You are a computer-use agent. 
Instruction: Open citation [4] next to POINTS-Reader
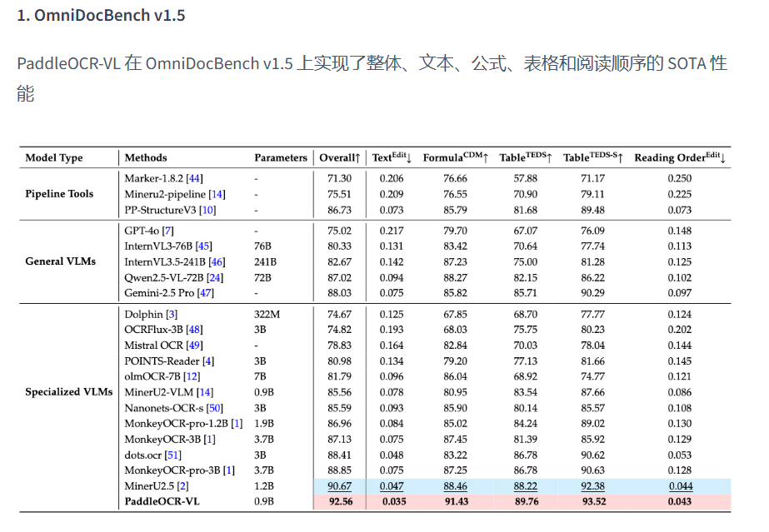click(x=208, y=361)
